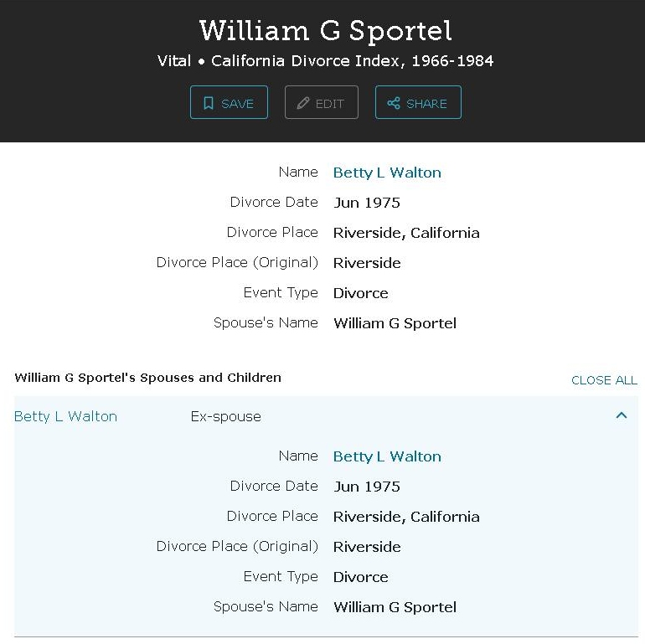The height and width of the screenshot is (644, 645).
Task: Click the Spouses and Children section heading
Action: (147, 378)
